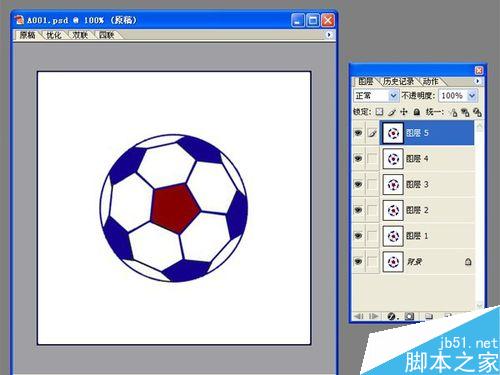The image size is (500, 375).
Task: Select 图层 2 layer thumbnail
Action: coord(393,210)
